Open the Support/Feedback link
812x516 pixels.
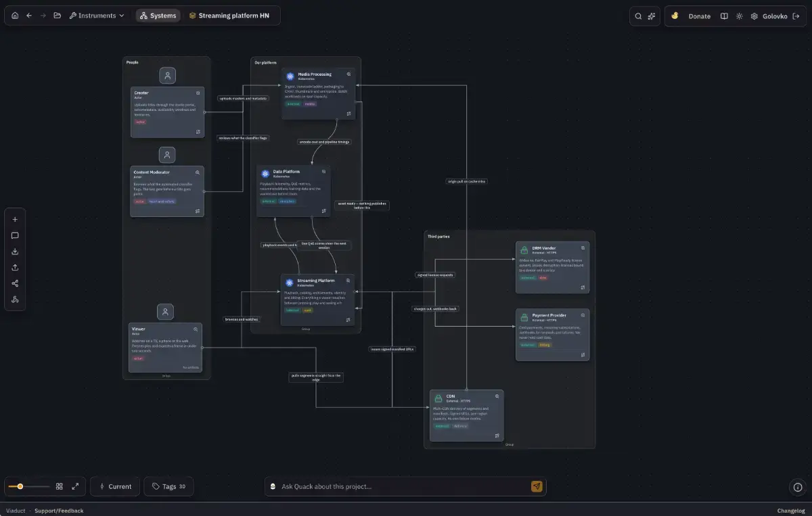(59, 511)
